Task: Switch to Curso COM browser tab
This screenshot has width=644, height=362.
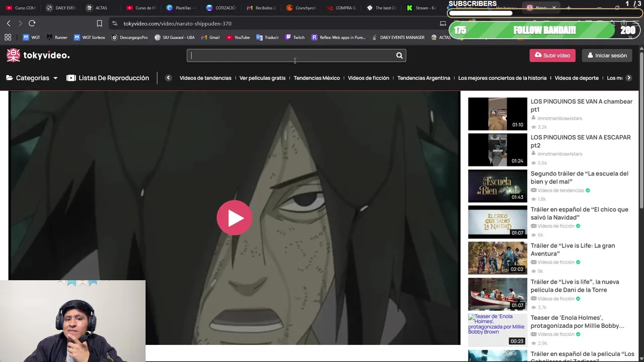Action: (x=21, y=8)
